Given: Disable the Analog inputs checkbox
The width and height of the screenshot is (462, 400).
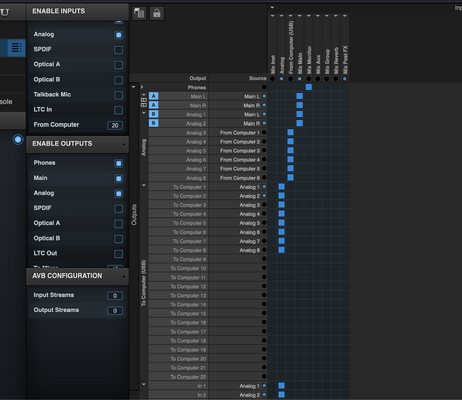Looking at the screenshot, I should (x=118, y=35).
